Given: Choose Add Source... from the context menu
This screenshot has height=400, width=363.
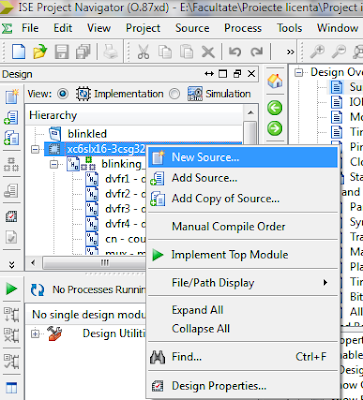Looking at the screenshot, I should coord(243,178).
